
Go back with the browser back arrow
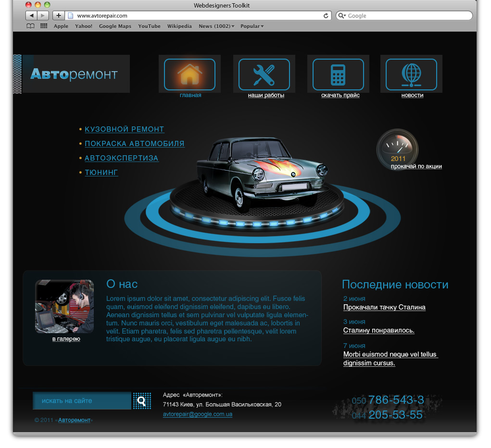[31, 16]
